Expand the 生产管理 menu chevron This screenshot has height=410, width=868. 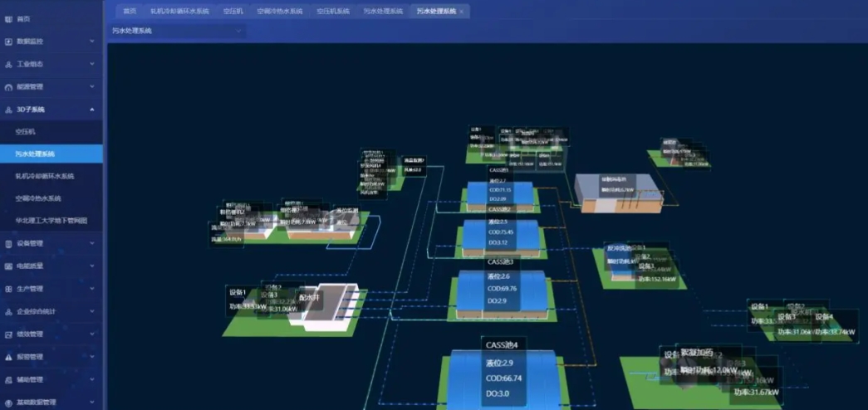click(92, 289)
